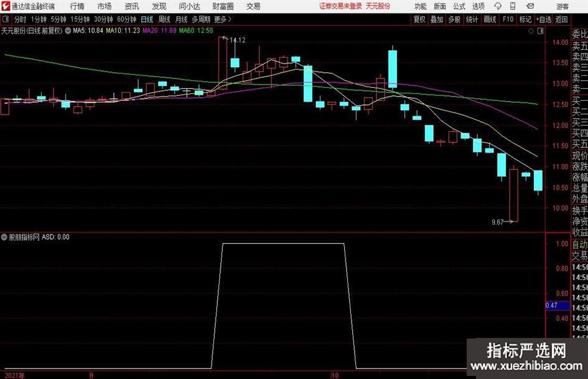This screenshot has width=588, height=379.
Task: Click the 游客 guest account label
Action: tap(562, 6)
